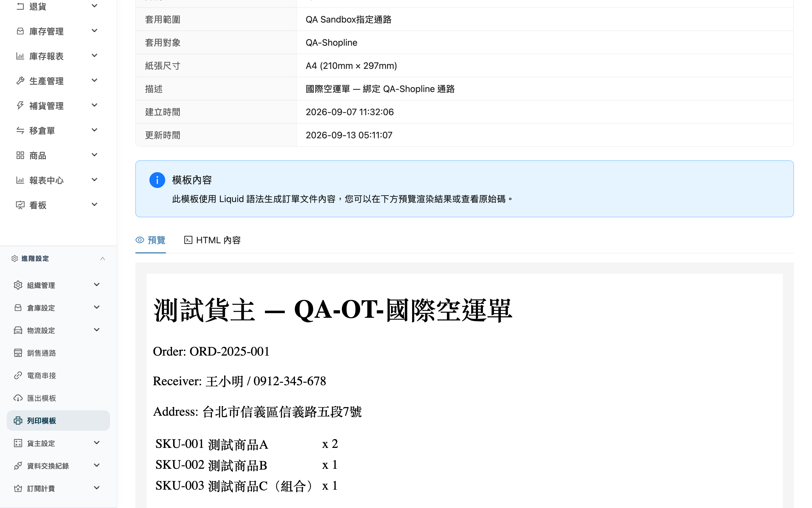Image resolution: width=812 pixels, height=508 pixels.
Task: Click the 物流設定 truck icon
Action: click(18, 330)
